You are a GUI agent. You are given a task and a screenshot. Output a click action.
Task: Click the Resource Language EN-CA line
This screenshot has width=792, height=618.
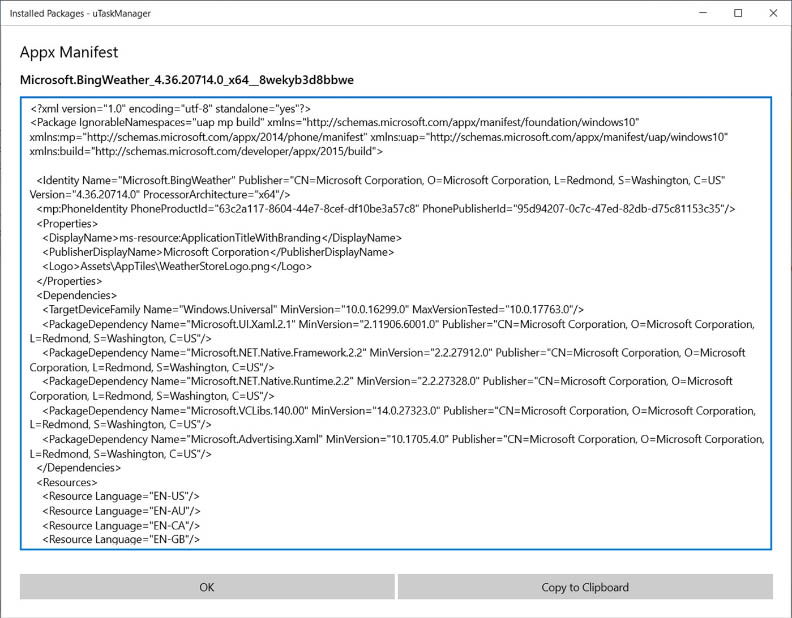point(121,526)
